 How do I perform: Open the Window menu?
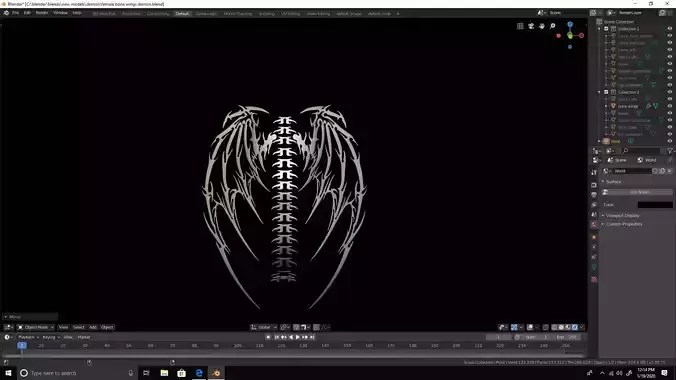60,13
